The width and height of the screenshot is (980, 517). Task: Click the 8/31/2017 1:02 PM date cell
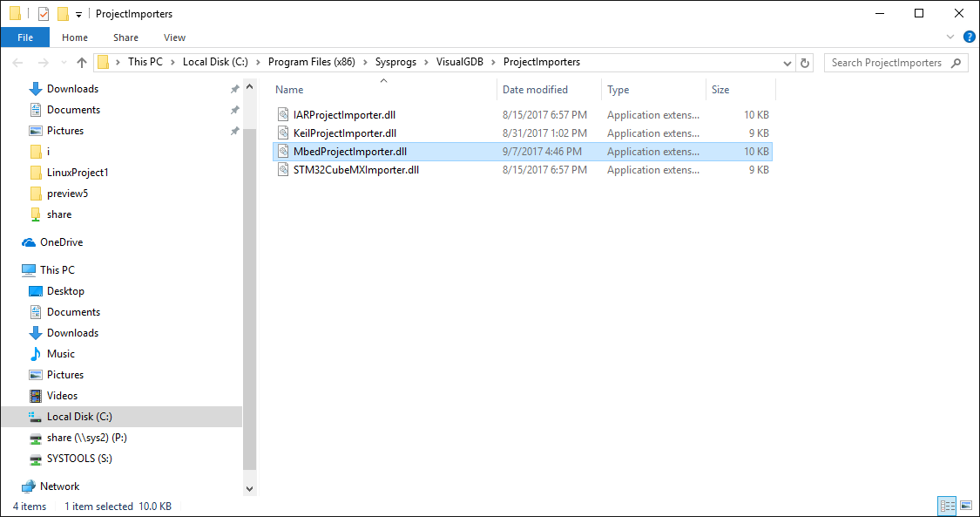tap(544, 133)
